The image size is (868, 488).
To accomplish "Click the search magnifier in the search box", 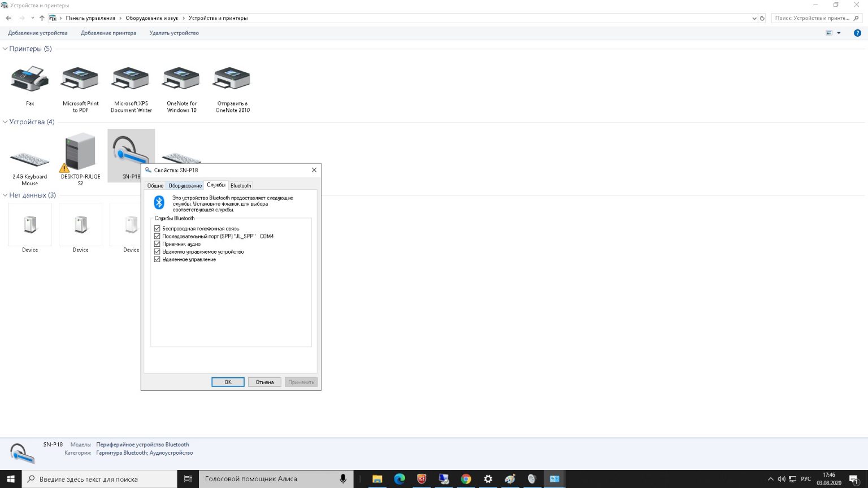I will pos(857,18).
